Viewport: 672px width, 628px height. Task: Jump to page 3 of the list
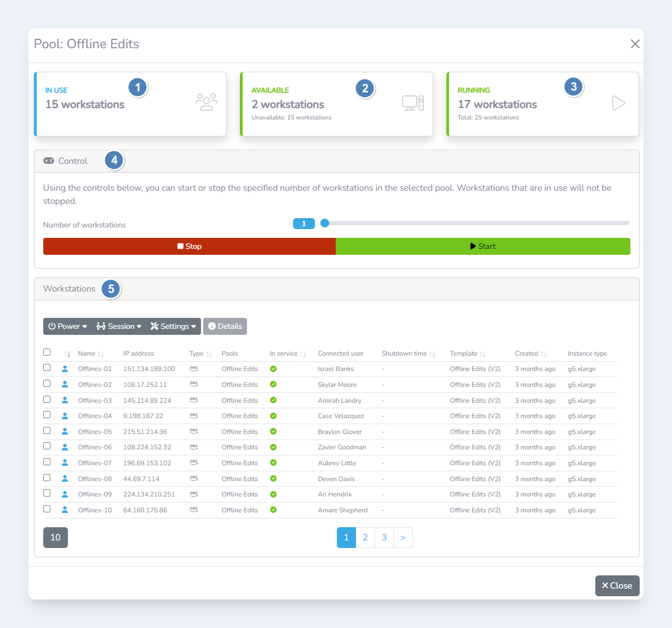[x=384, y=538]
